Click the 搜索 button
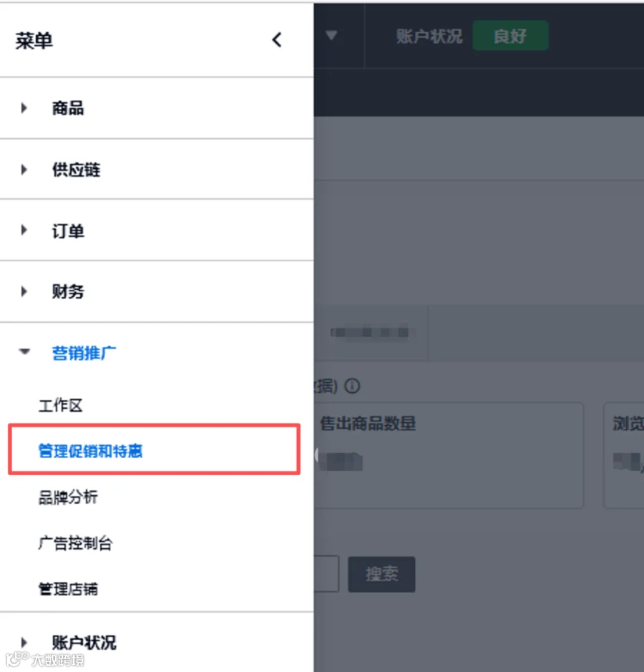 click(381, 574)
